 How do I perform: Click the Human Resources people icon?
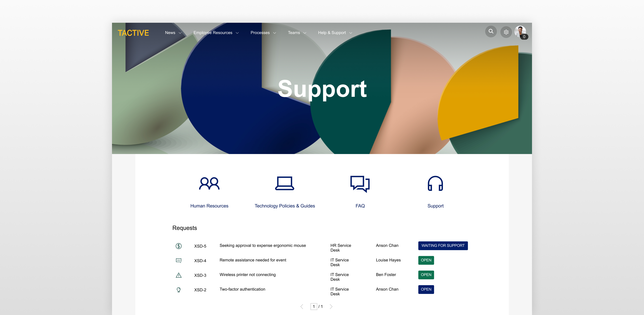point(209,184)
